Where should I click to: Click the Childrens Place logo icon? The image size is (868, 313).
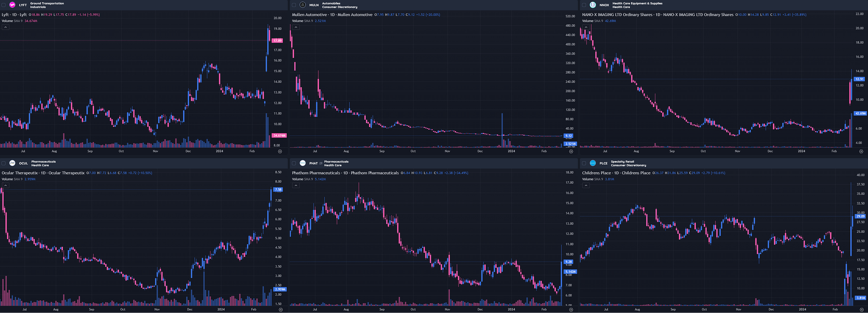[593, 163]
